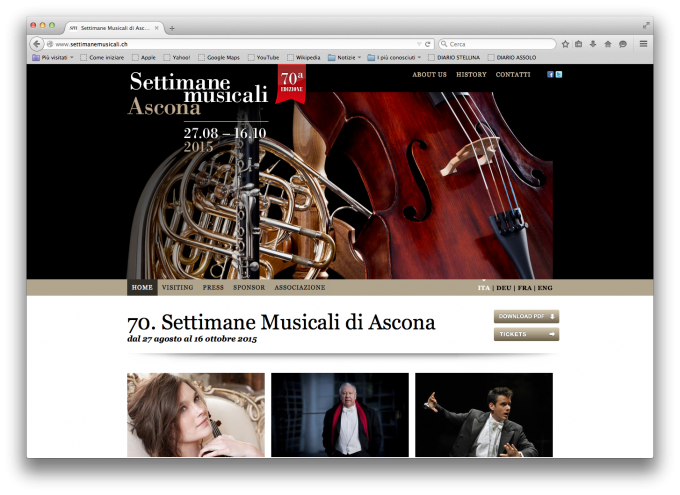
Task: Click the Cerca search field
Action: coord(497,44)
